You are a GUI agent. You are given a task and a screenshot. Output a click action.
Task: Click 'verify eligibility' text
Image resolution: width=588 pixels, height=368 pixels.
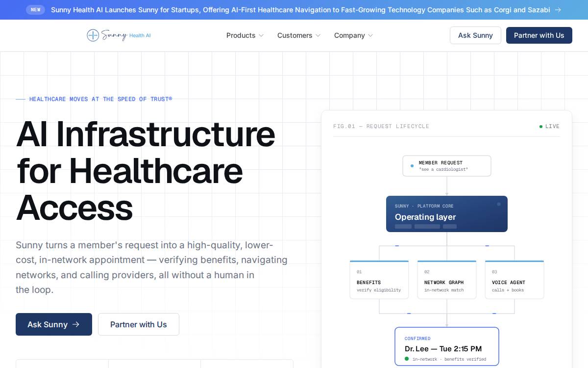[x=379, y=290]
